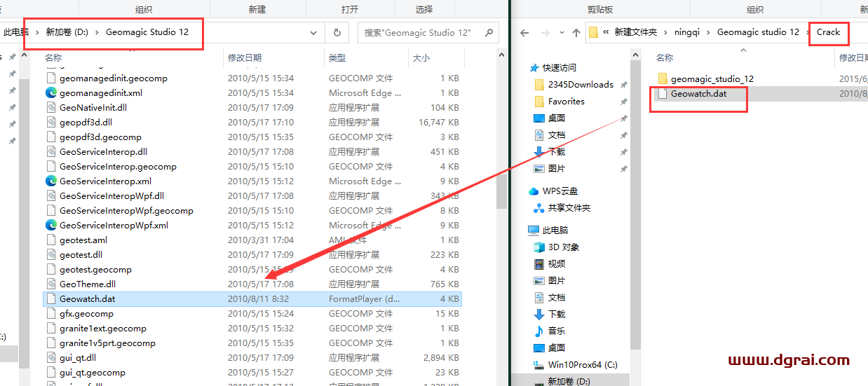Select GeoServiceInteropWpf.dll file icon
The image size is (868, 386).
[x=51, y=196]
